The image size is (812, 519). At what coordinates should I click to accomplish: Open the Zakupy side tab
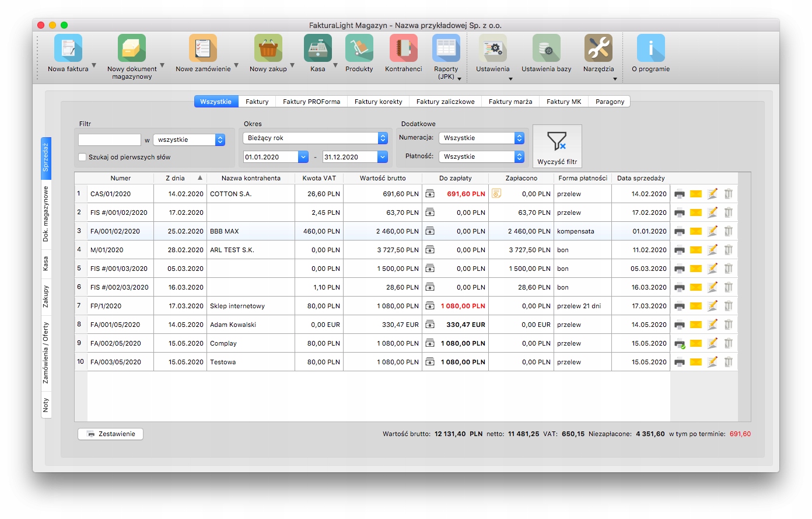[46, 296]
